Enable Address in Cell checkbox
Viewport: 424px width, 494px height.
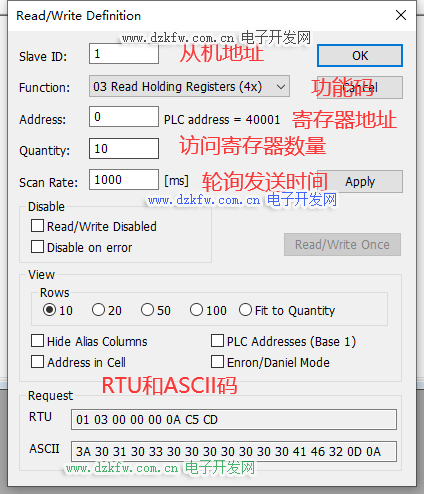pos(37,362)
